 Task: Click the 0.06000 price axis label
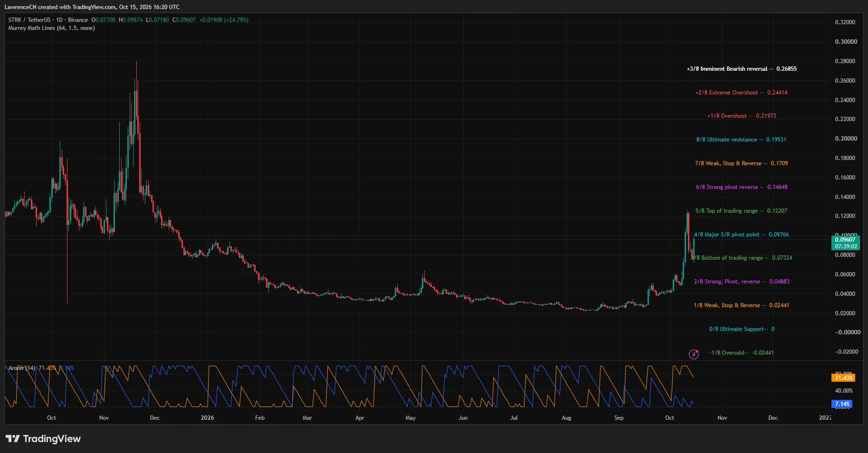pyautogui.click(x=845, y=274)
